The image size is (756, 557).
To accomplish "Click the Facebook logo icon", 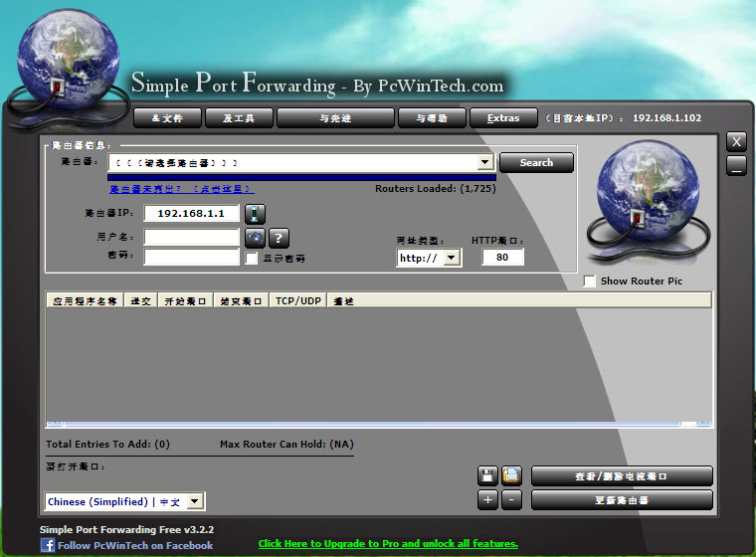I will pos(48,545).
